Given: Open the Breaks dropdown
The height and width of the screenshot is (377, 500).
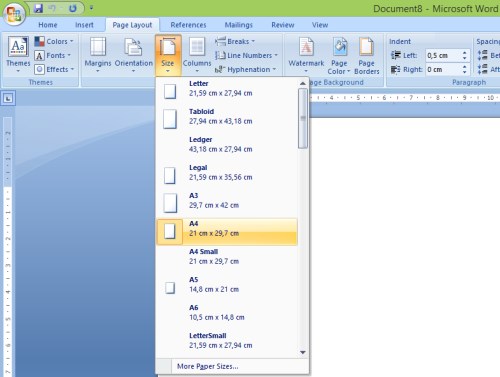Looking at the screenshot, I should point(235,41).
